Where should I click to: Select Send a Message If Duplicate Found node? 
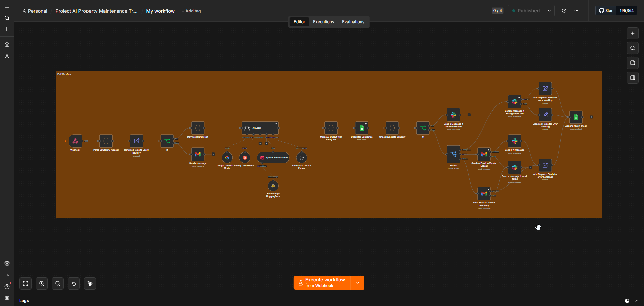click(x=453, y=115)
